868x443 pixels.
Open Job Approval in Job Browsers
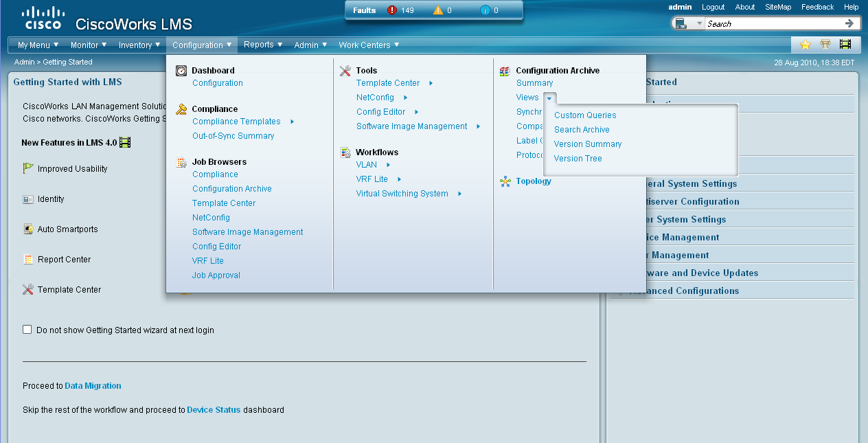click(216, 275)
